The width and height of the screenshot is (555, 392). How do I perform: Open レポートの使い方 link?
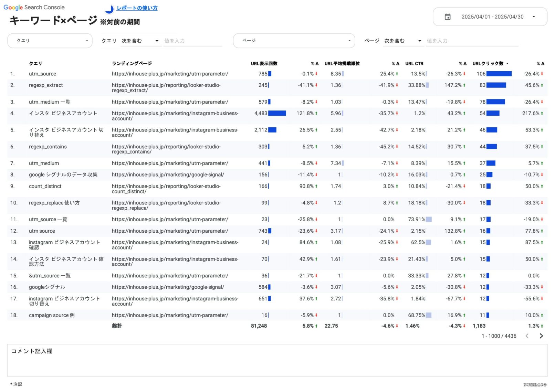137,8
